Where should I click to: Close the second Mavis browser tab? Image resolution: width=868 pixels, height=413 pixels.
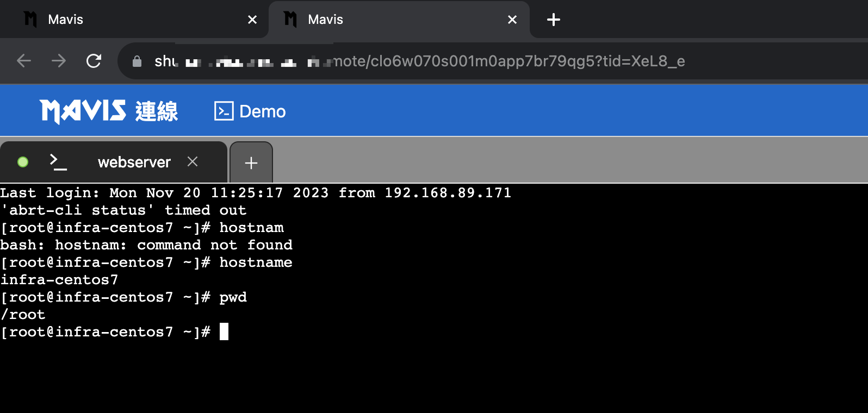[512, 20]
